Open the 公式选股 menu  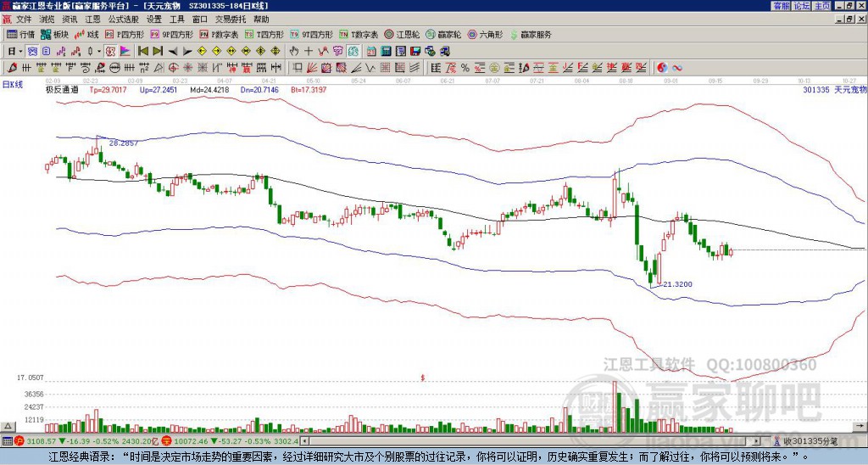click(x=124, y=20)
